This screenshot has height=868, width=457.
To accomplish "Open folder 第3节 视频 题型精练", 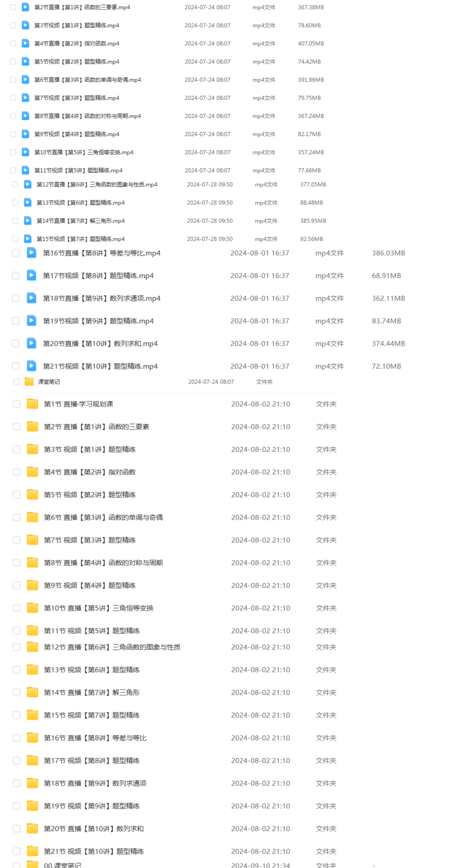I will tap(90, 449).
